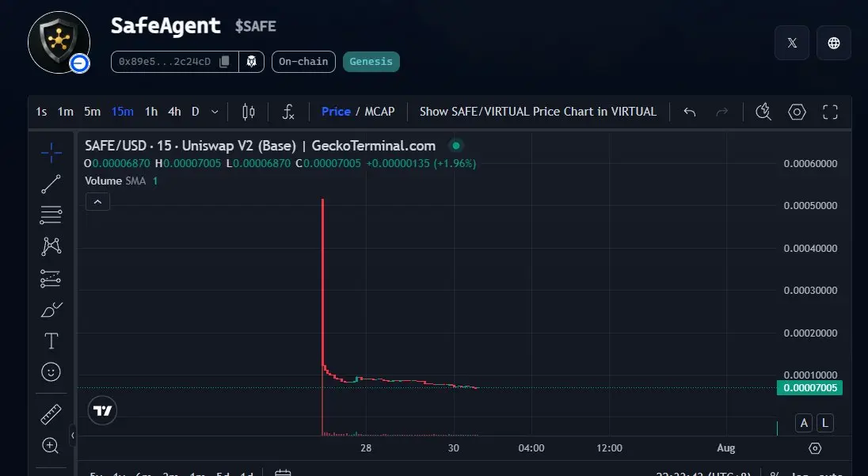Select the patterns drawing tool

51,246
